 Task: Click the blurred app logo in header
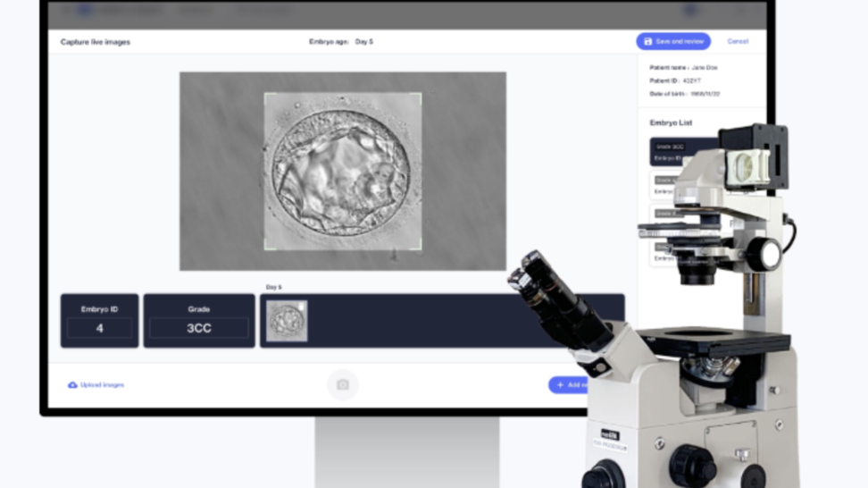[85, 11]
